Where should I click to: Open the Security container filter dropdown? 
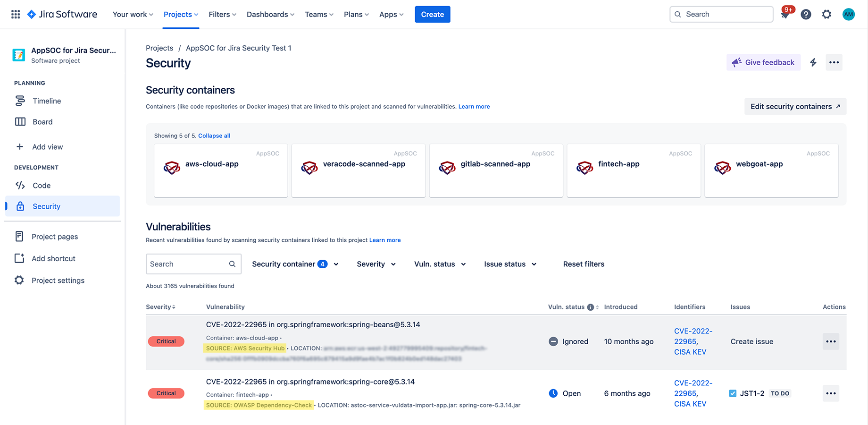[x=295, y=264]
